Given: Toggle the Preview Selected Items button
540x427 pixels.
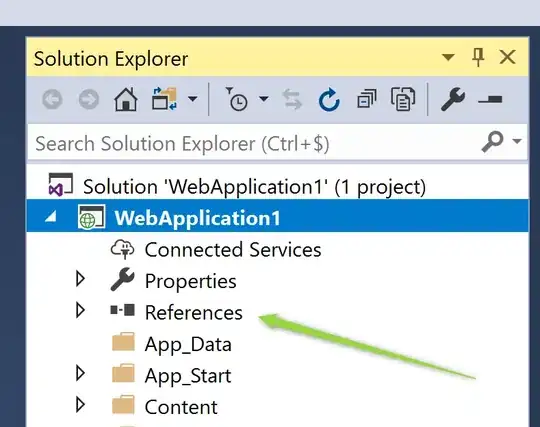Looking at the screenshot, I should pyautogui.click(x=490, y=100).
